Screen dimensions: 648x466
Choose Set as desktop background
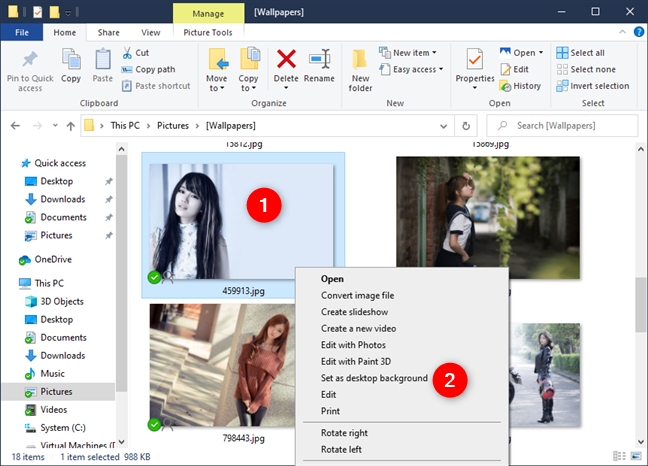click(374, 378)
